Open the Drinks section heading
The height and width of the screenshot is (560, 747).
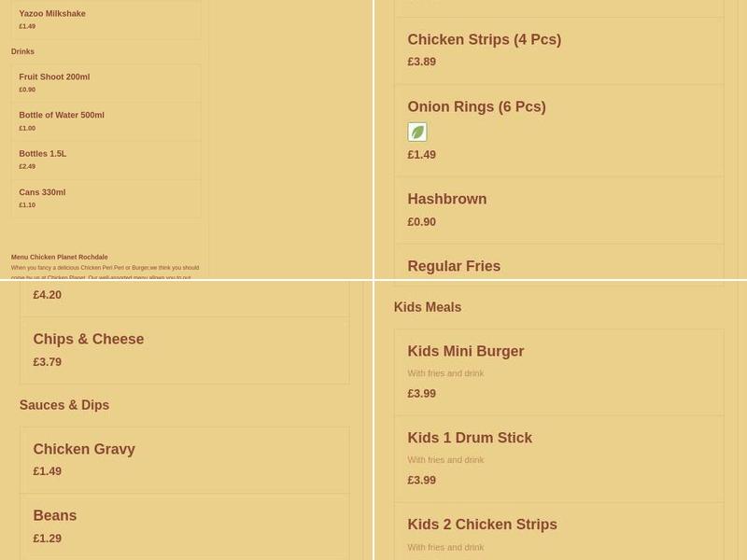click(x=22, y=51)
